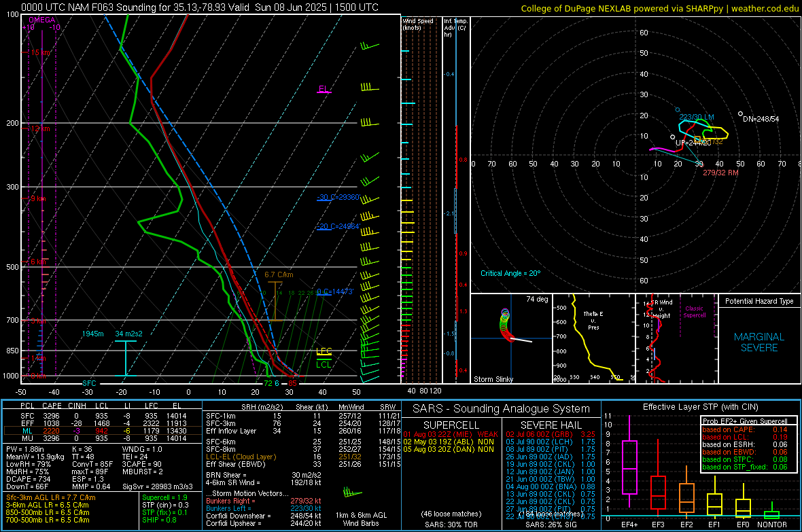Click the magenta 'OMEGA' label
This screenshot has width=802, height=532.
point(42,20)
